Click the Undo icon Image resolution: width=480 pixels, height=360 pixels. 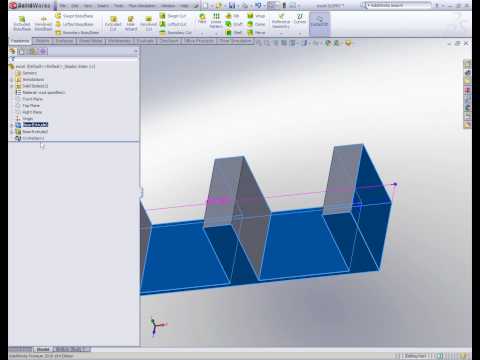pos(258,5)
